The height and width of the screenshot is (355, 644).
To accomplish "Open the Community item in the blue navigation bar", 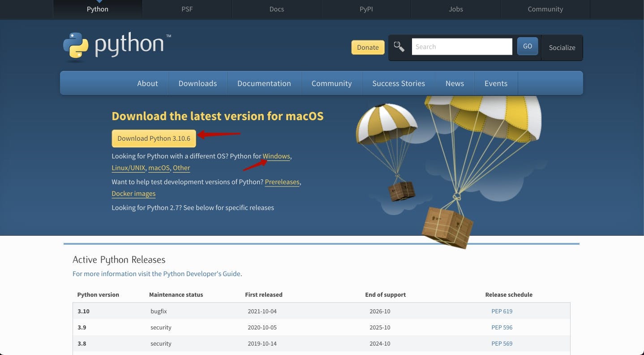I will coord(331,83).
